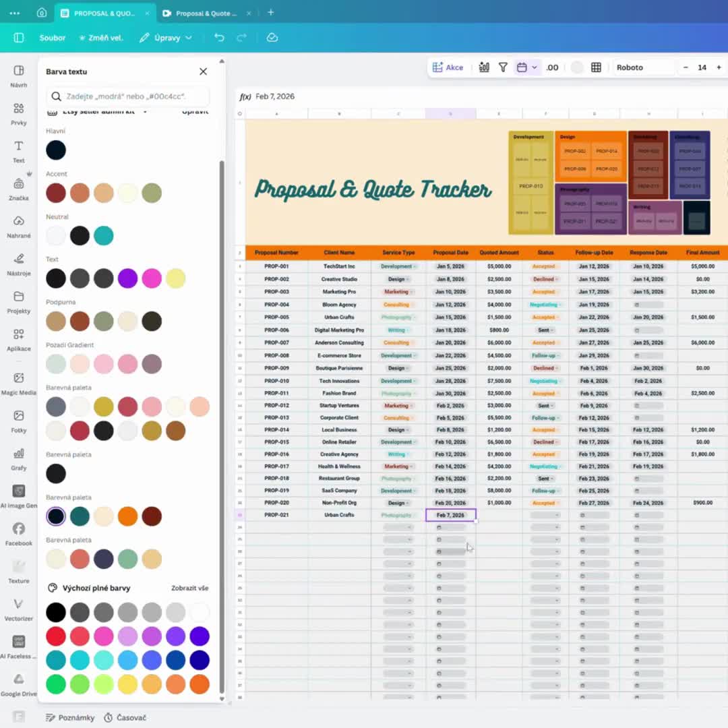This screenshot has width=728, height=728.
Task: Open the Soubor menu
Action: coord(53,38)
